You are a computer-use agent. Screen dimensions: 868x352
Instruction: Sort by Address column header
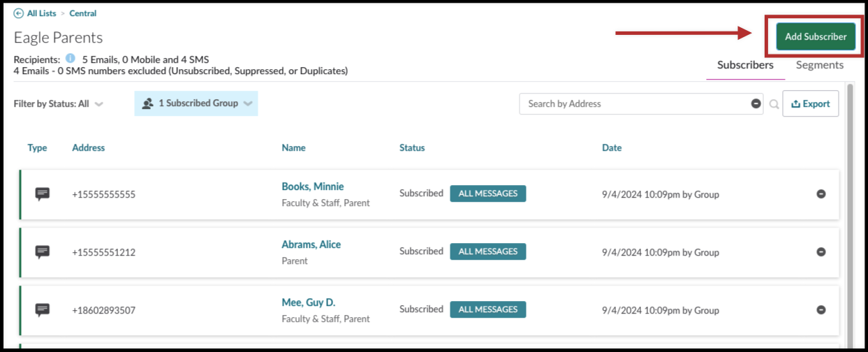(x=89, y=147)
